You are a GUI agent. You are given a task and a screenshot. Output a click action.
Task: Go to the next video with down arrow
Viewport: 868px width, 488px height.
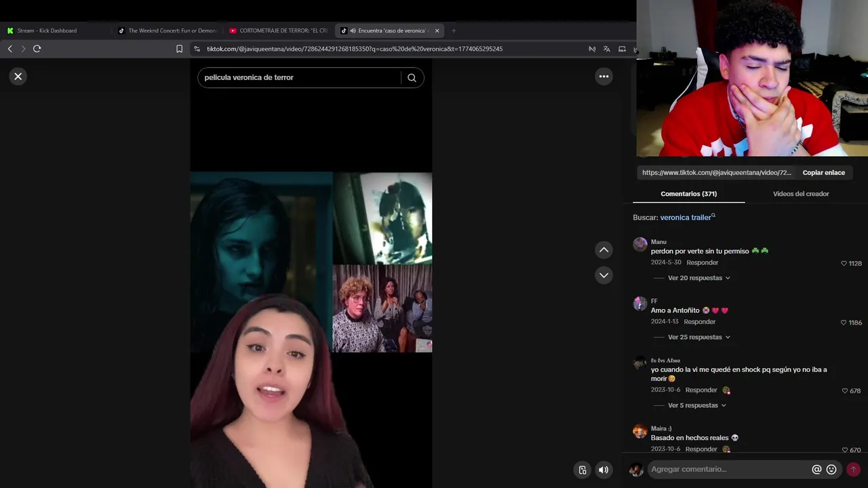point(604,275)
